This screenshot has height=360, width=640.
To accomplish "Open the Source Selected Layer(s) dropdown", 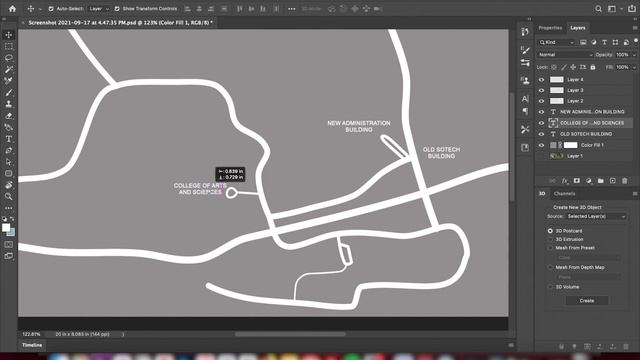I will click(596, 216).
